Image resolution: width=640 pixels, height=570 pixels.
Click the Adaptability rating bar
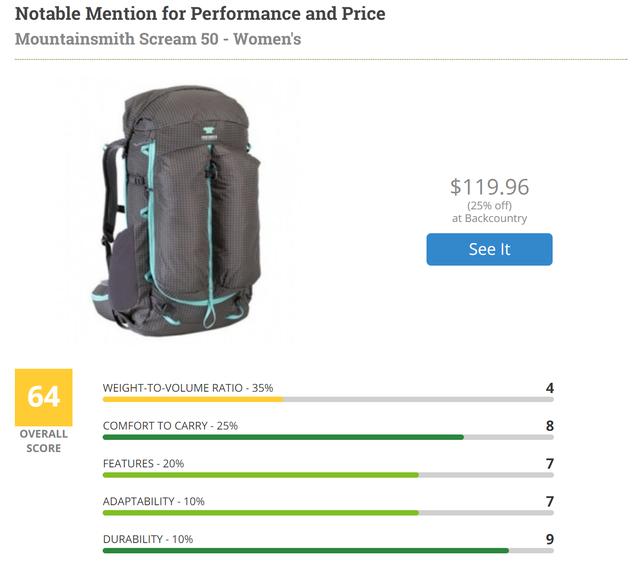(328, 512)
